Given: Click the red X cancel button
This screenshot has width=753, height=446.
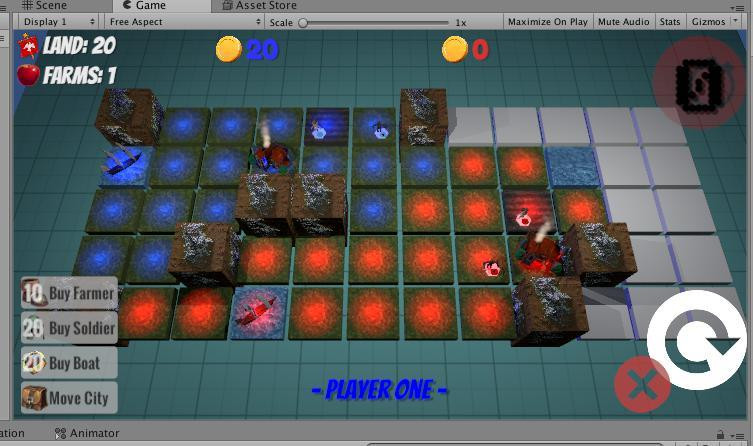Looking at the screenshot, I should coord(642,385).
